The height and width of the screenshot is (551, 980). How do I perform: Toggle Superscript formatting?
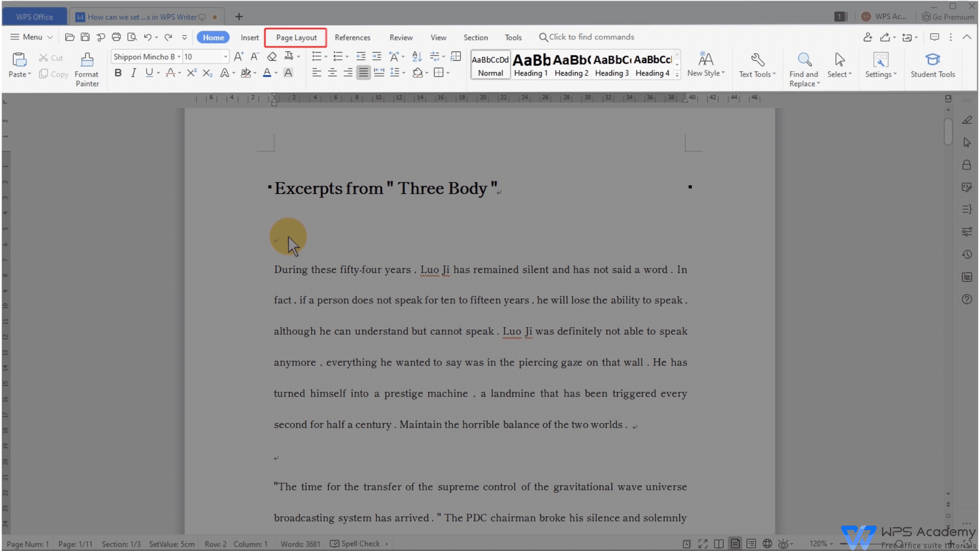coord(191,73)
